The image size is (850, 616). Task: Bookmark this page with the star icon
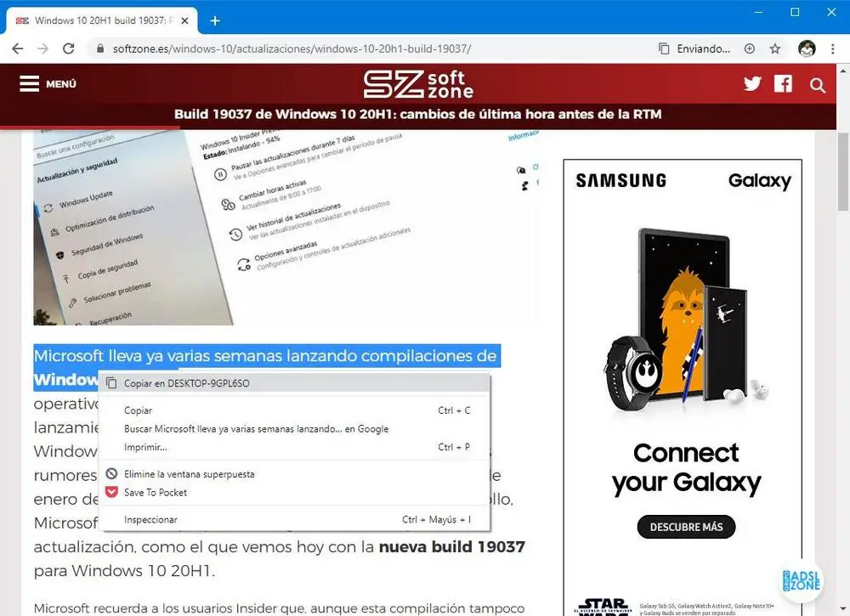[x=775, y=48]
